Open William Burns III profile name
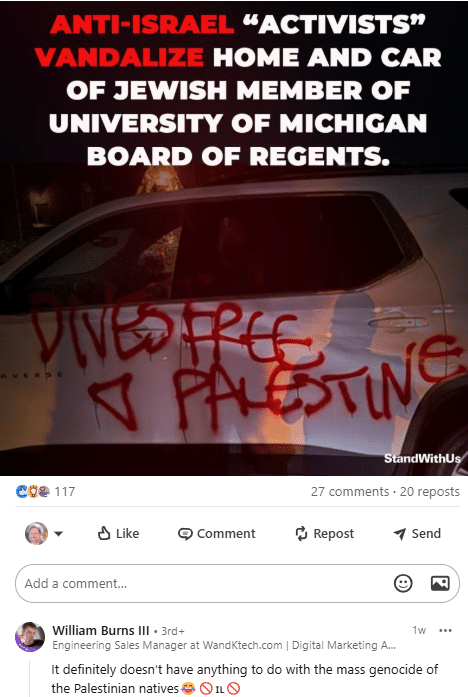Screen dimensions: 468x697 tap(100, 630)
